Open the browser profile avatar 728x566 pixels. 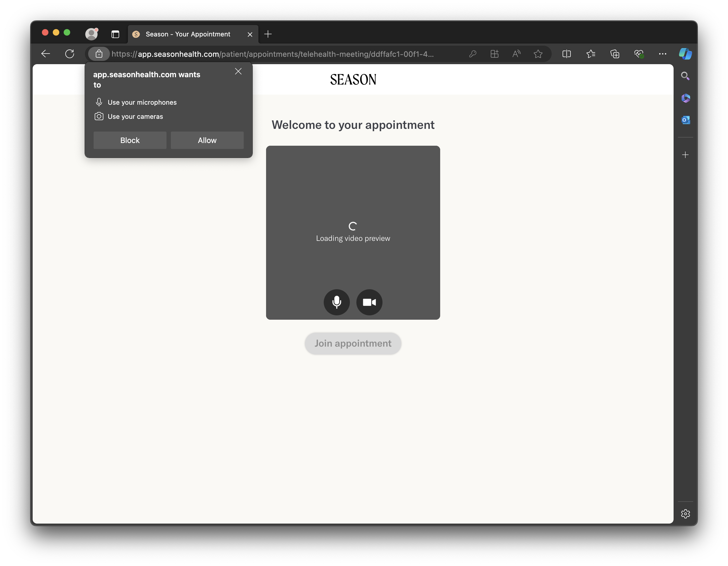pyautogui.click(x=91, y=34)
